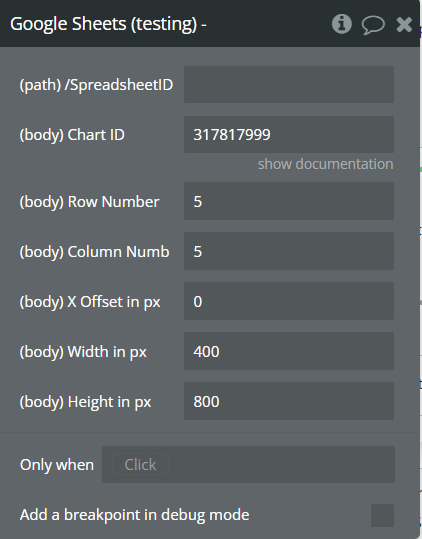Click into the Column Number value field
The width and height of the screenshot is (422, 539).
point(289,251)
